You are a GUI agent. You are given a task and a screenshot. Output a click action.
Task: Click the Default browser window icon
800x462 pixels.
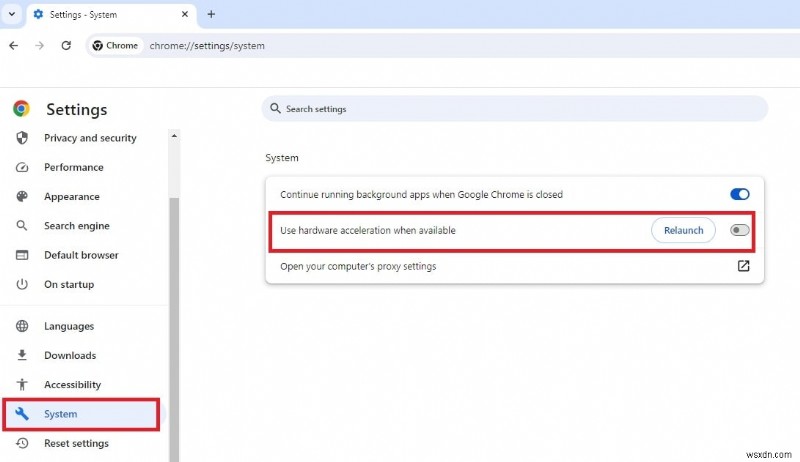22,255
